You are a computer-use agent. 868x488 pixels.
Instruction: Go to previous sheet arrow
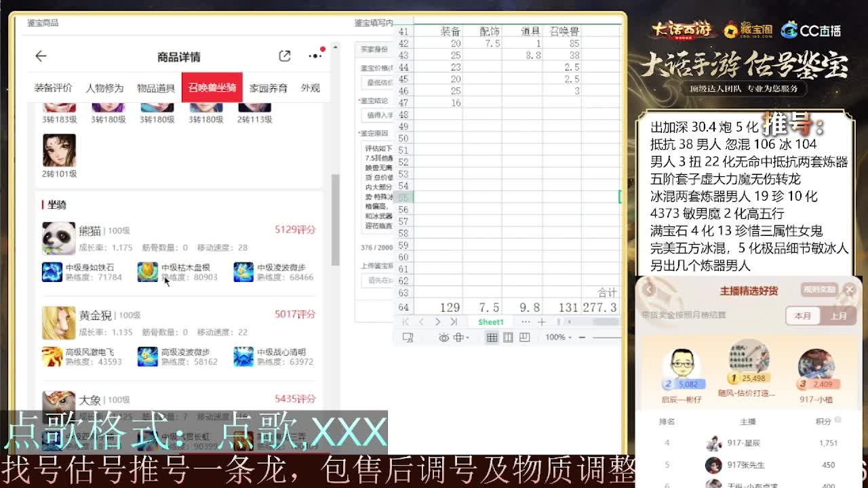[421, 322]
